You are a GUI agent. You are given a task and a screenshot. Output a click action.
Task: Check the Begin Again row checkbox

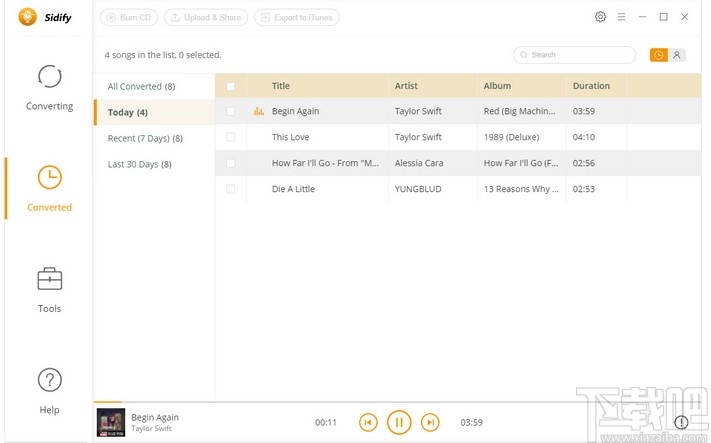[230, 111]
